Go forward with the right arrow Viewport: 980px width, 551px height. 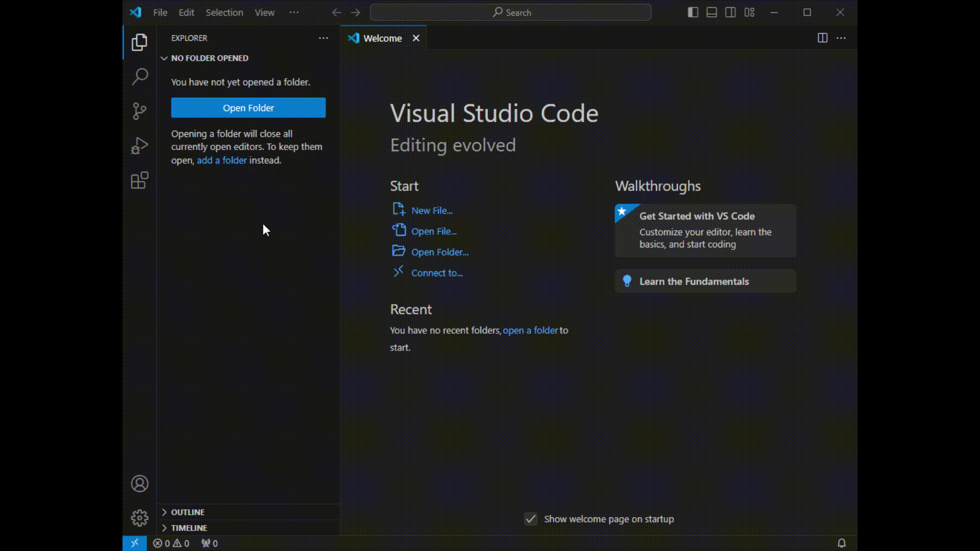click(x=356, y=13)
